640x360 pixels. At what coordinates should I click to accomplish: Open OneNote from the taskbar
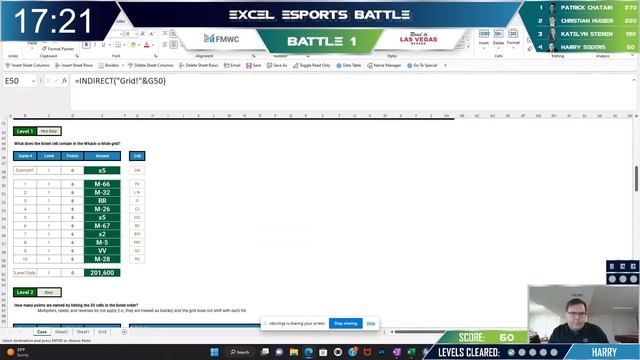point(396,352)
